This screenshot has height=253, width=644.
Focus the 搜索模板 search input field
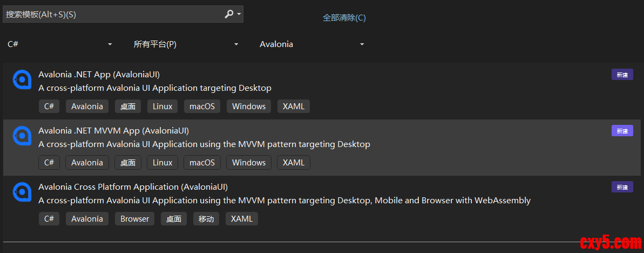click(113, 15)
